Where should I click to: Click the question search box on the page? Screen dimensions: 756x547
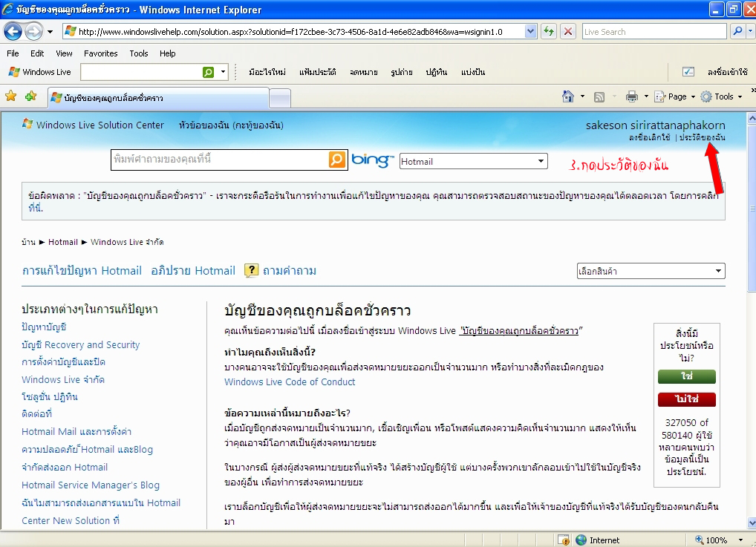[x=220, y=160]
